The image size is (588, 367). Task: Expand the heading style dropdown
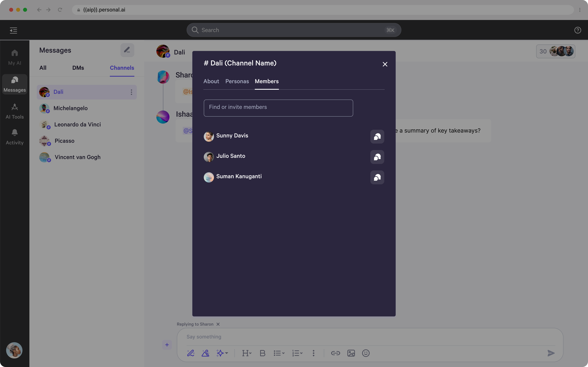coord(247,353)
